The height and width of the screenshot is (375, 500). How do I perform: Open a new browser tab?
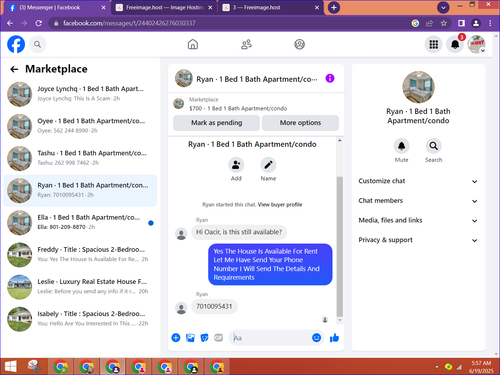click(x=334, y=7)
